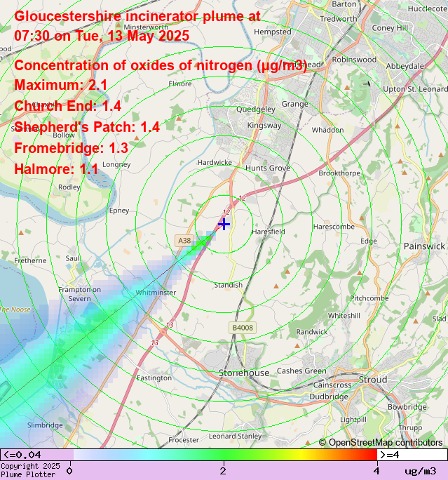Click the 'Brookthorpe' village label
The height and width of the screenshot is (480, 448).
pos(339,173)
